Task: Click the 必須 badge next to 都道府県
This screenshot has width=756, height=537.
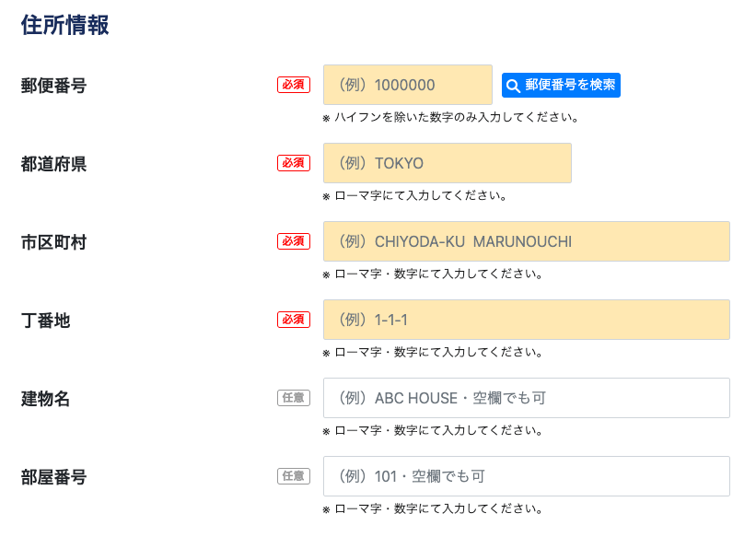Action: click(x=294, y=163)
